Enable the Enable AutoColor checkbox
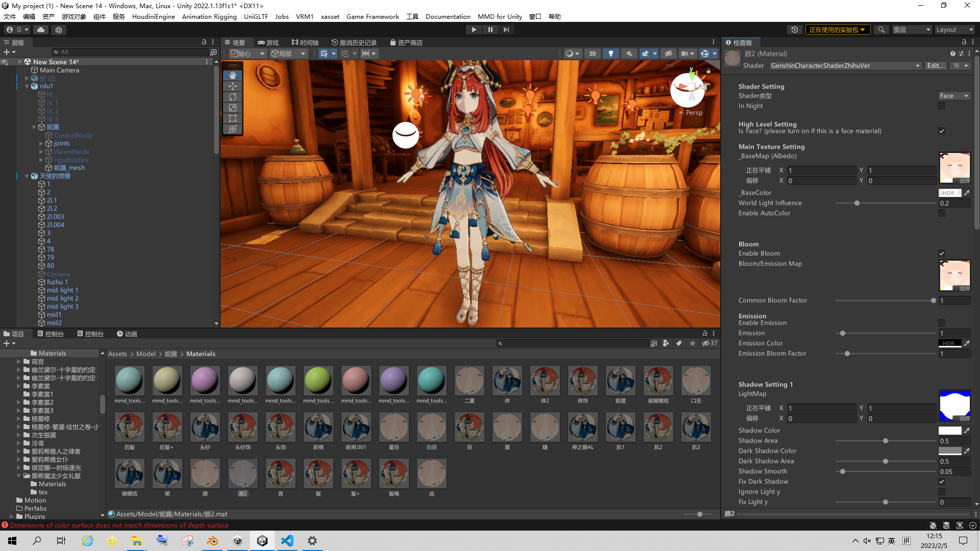This screenshot has height=551, width=980. [942, 213]
